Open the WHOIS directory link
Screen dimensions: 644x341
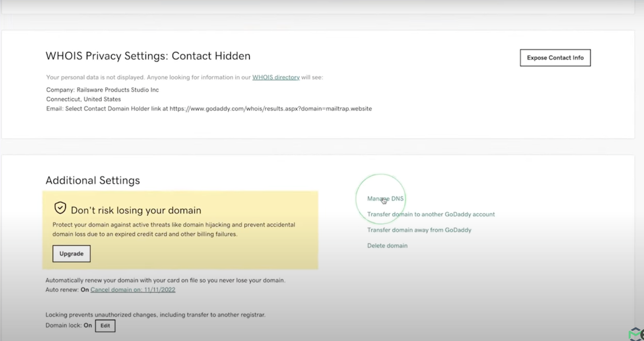click(x=276, y=77)
